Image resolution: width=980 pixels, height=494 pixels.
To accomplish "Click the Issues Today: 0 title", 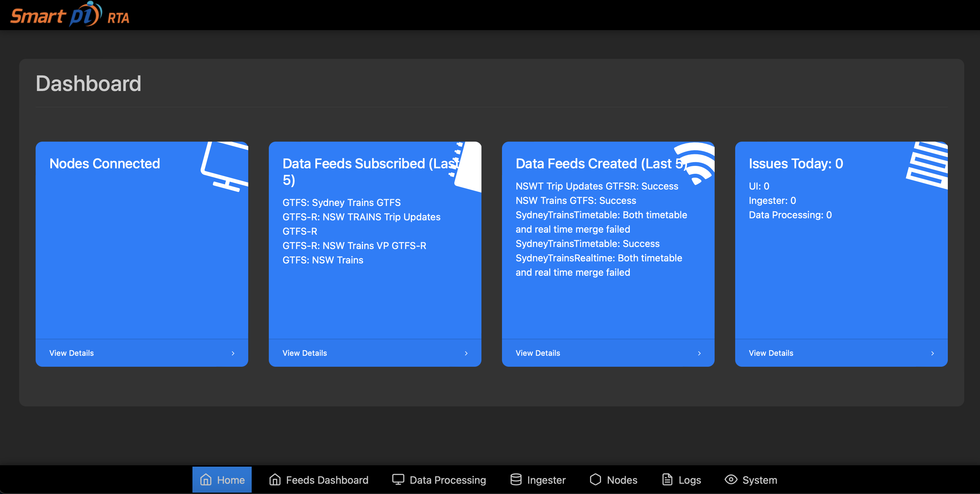I will tap(796, 164).
